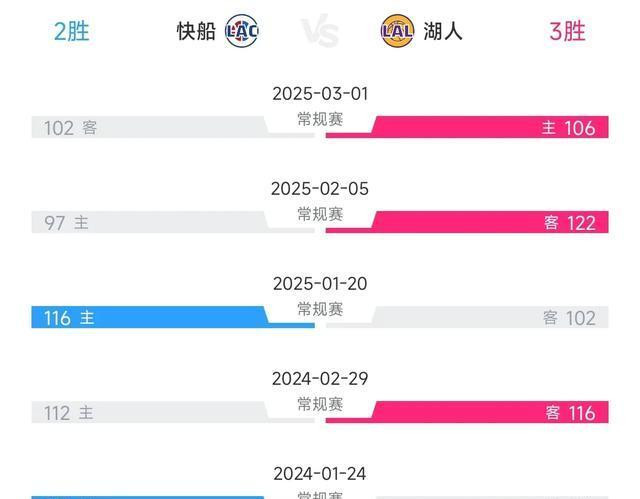This screenshot has height=499, width=640.
Task: Click the VS icon between teams
Action: pos(320,31)
